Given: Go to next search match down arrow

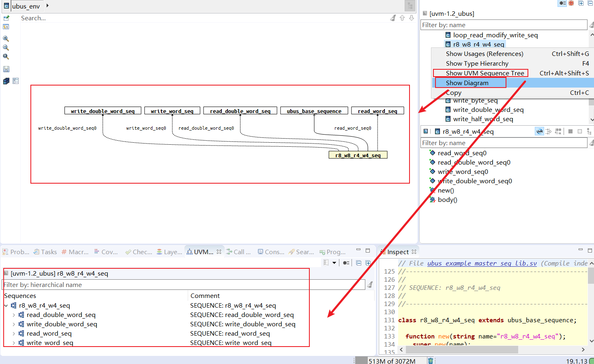Looking at the screenshot, I should point(412,18).
